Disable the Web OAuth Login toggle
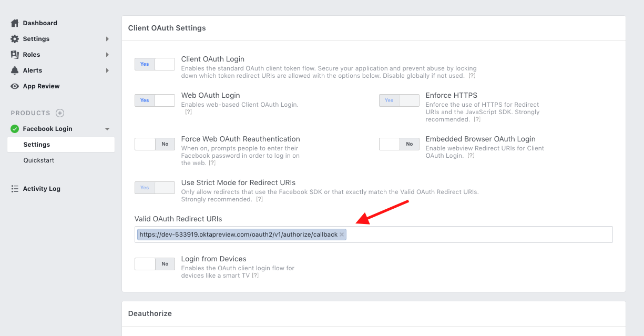Screen dimensions: 644x336 [x=155, y=100]
